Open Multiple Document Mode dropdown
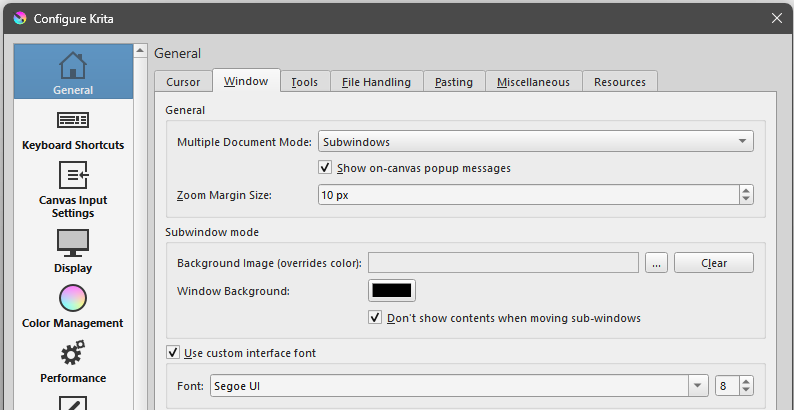 point(535,141)
